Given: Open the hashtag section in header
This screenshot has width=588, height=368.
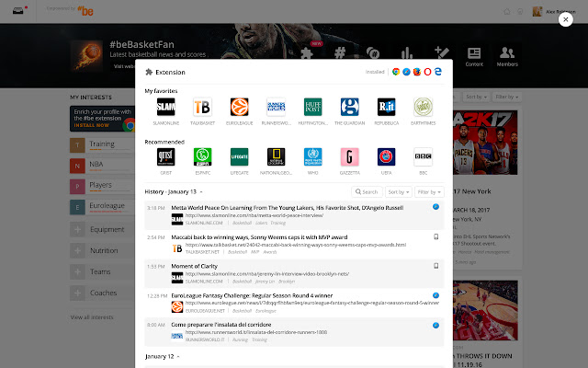Looking at the screenshot, I should click(x=340, y=53).
